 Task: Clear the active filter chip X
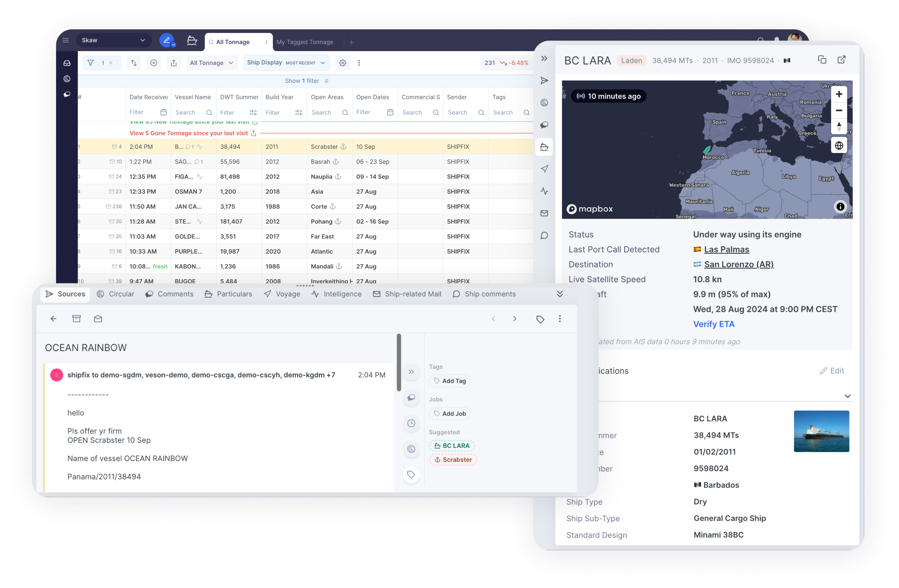[x=111, y=63]
